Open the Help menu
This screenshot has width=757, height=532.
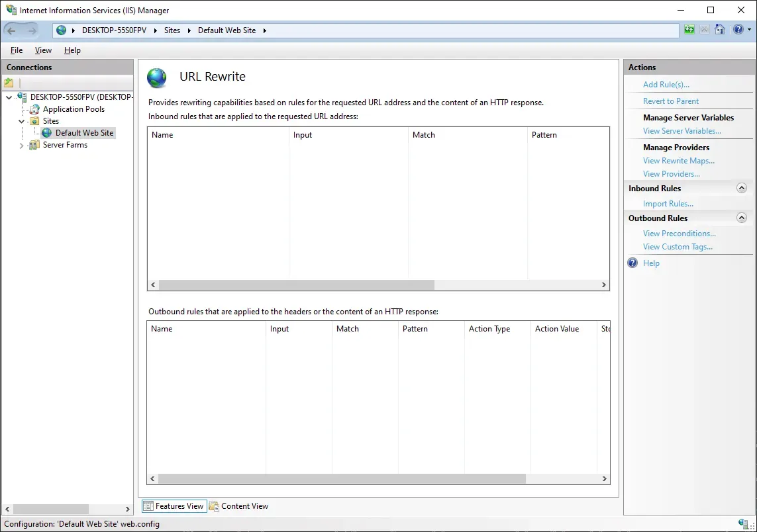(72, 50)
